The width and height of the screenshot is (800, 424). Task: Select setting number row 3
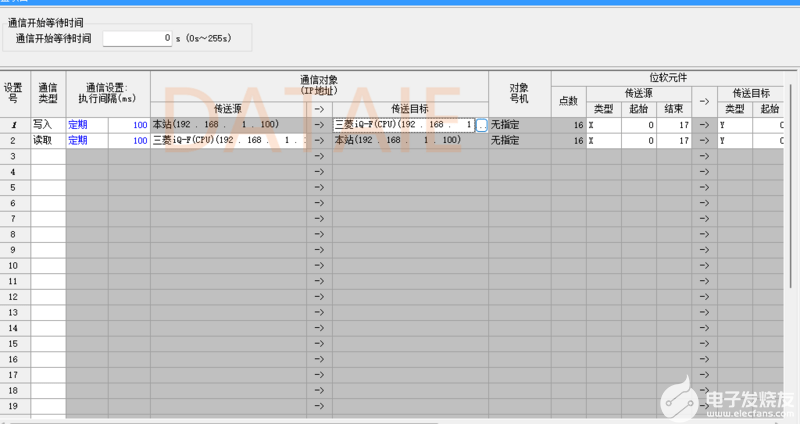click(15, 156)
